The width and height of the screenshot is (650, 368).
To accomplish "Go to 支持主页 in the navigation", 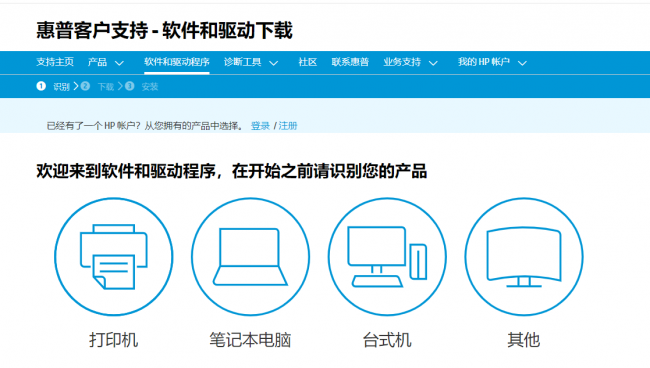I will (x=55, y=62).
